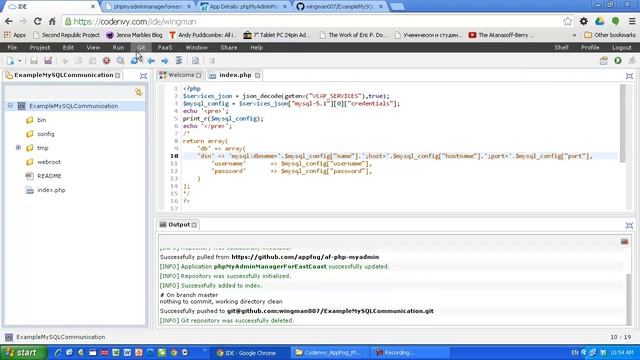Click the grayed stop icon in right toolbar
The image size is (640, 360).
point(632,61)
